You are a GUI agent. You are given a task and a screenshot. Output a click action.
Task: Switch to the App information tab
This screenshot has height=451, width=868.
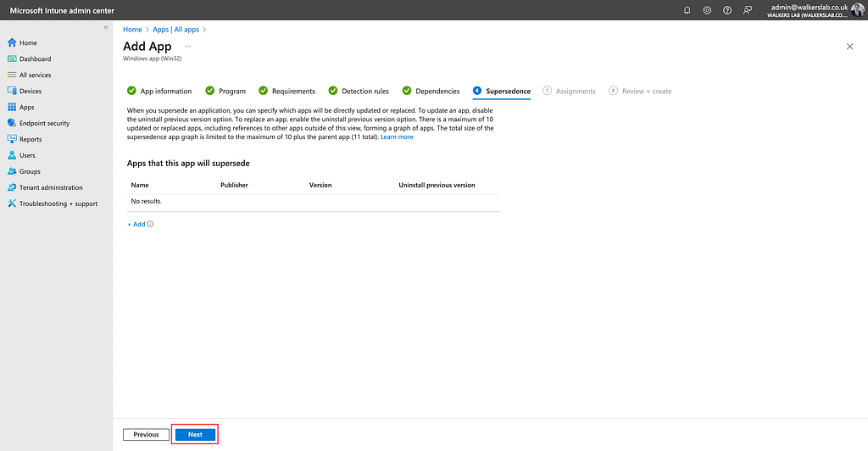pos(165,91)
